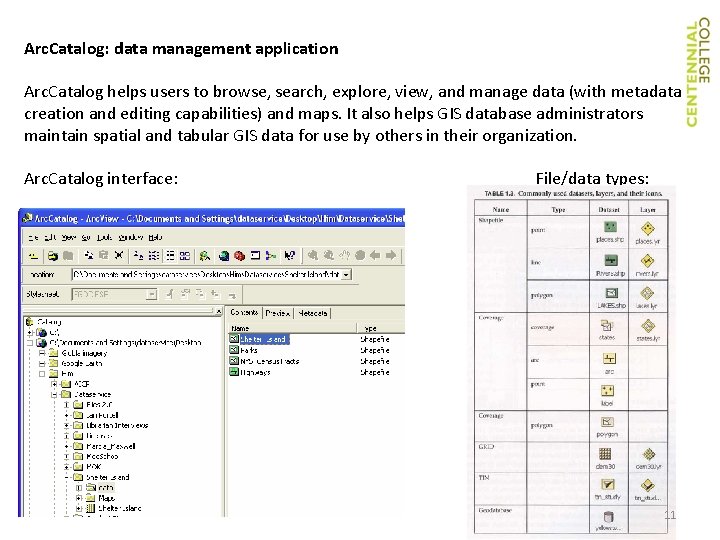The height and width of the screenshot is (540, 720).
Task: Open the Window menu
Action: click(x=130, y=237)
